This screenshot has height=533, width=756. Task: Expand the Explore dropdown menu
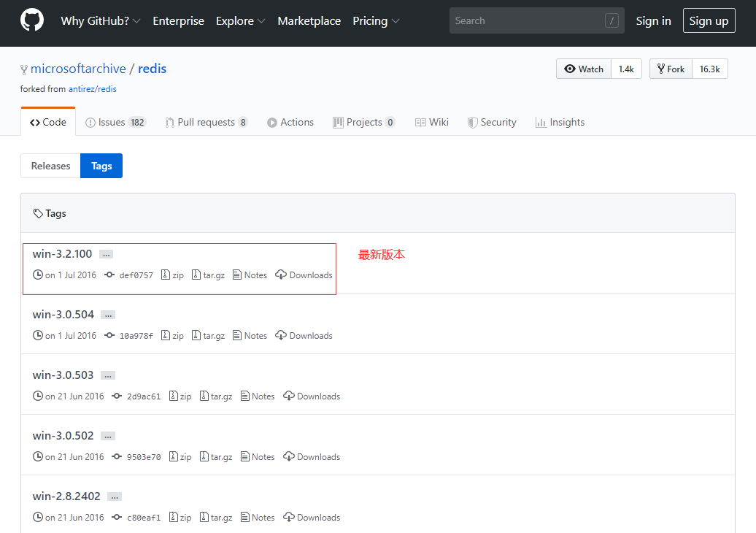pos(240,20)
